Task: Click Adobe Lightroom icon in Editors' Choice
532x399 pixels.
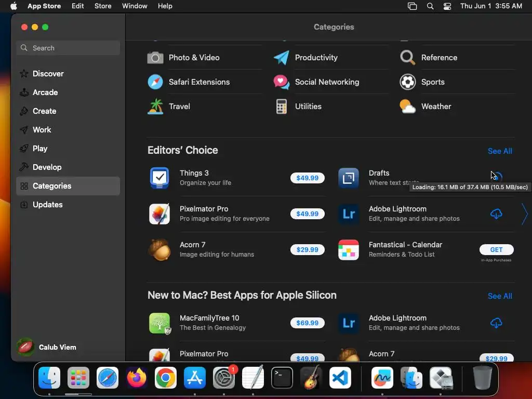Action: click(349, 214)
